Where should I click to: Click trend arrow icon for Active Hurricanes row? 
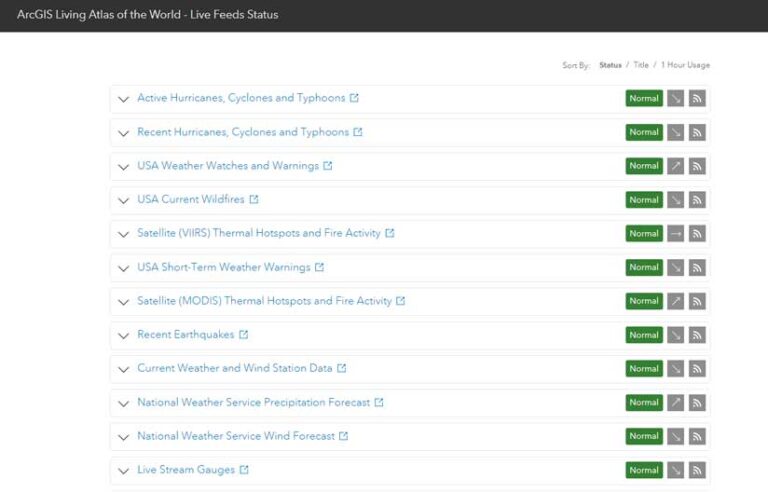[x=675, y=98]
